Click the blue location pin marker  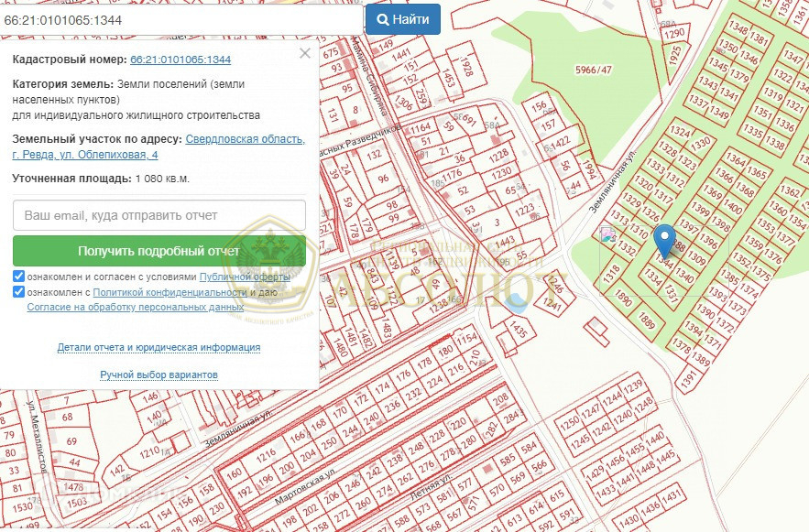point(666,240)
